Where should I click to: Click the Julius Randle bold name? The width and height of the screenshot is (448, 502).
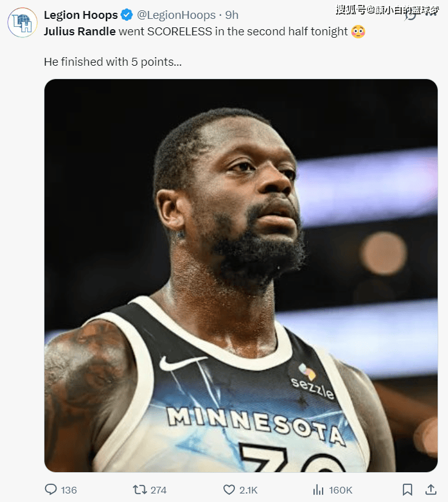point(80,32)
